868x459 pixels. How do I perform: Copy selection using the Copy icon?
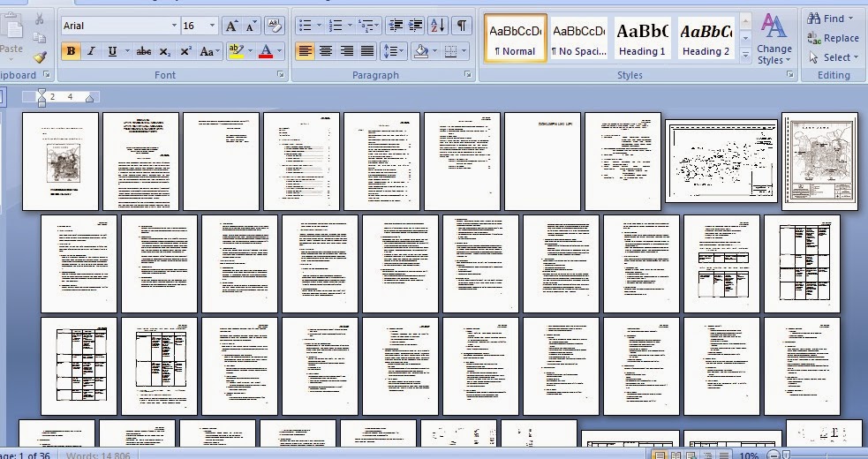point(40,38)
